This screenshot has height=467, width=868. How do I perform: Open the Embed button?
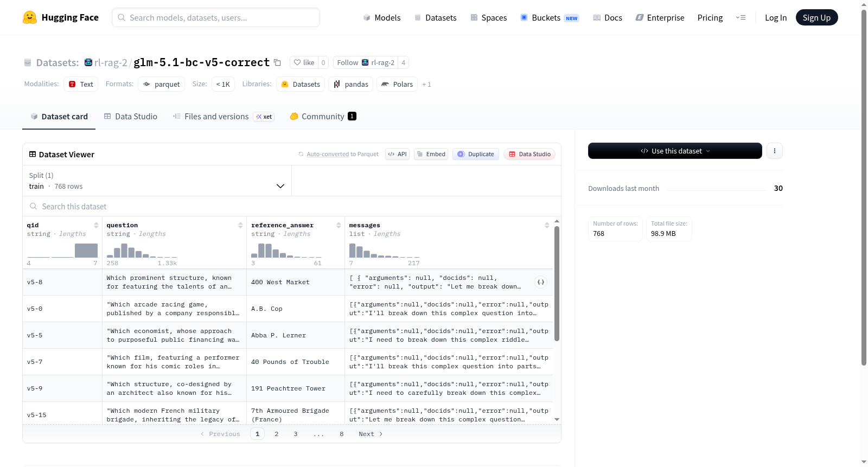tap(431, 154)
